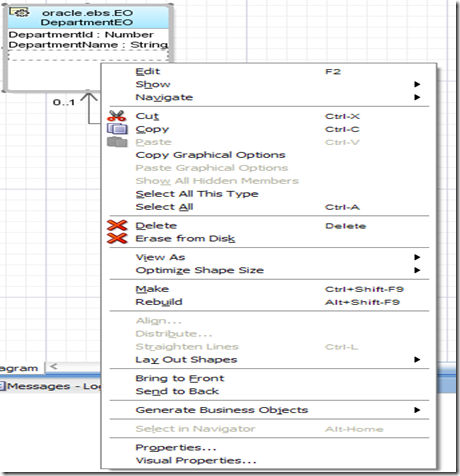Screen dimensions: 460x476
Task: Expand the Generate Business Objects submenu arrow
Action: 417,410
